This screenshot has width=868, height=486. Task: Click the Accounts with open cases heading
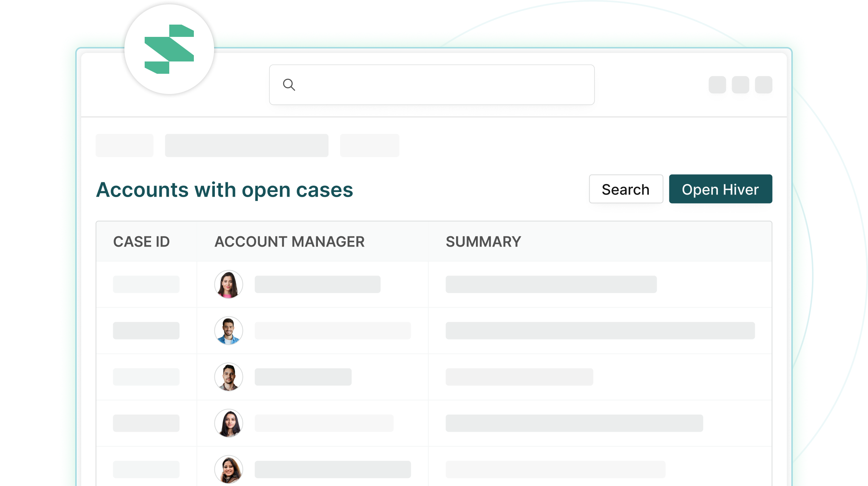coord(225,190)
